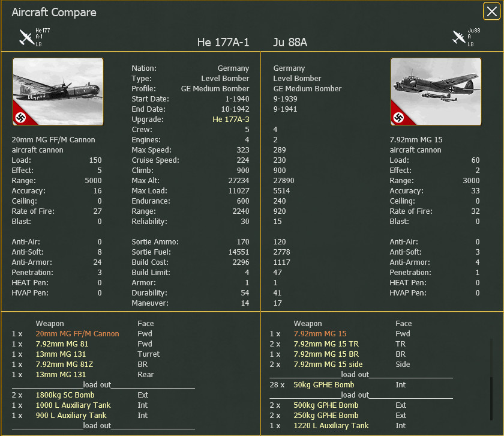504x436 pixels.
Task: Click the Build Cost value 2296
Action: [241, 262]
